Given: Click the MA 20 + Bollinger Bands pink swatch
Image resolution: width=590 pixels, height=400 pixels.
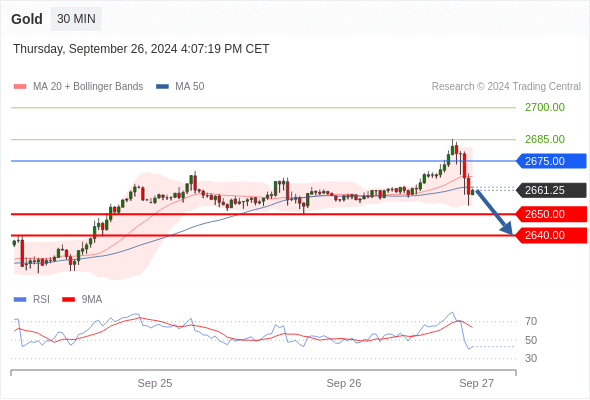Looking at the screenshot, I should point(20,87).
